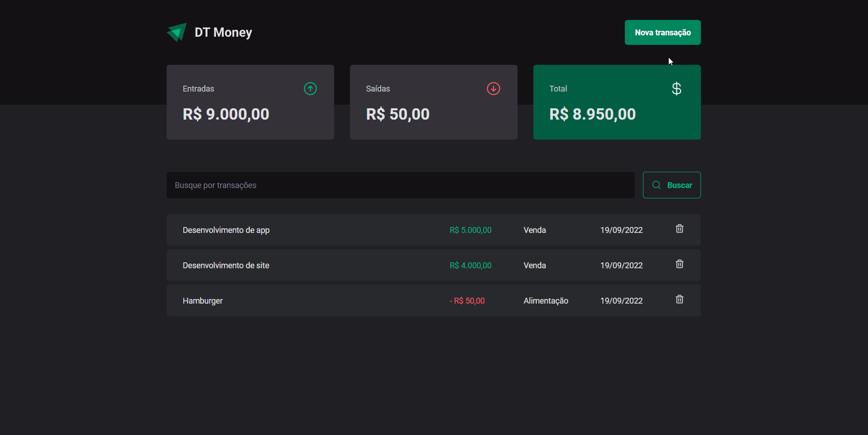Click the R$ 9.000,00 Entradas value
This screenshot has height=435, width=868.
[226, 114]
